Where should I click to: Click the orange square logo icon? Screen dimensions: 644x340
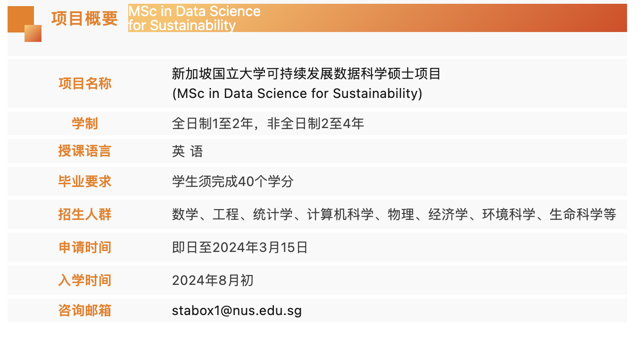pyautogui.click(x=24, y=24)
